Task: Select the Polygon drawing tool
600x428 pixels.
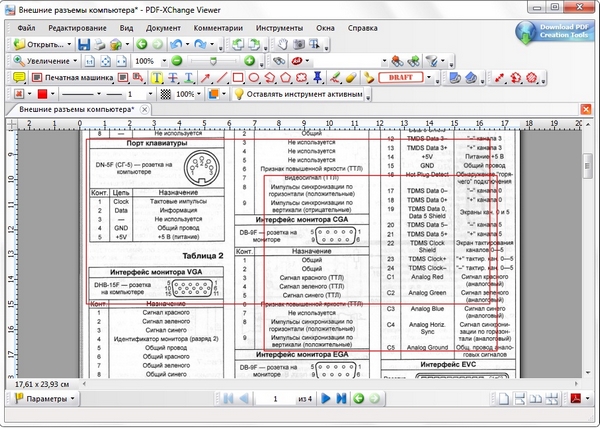Action: pyautogui.click(x=285, y=78)
